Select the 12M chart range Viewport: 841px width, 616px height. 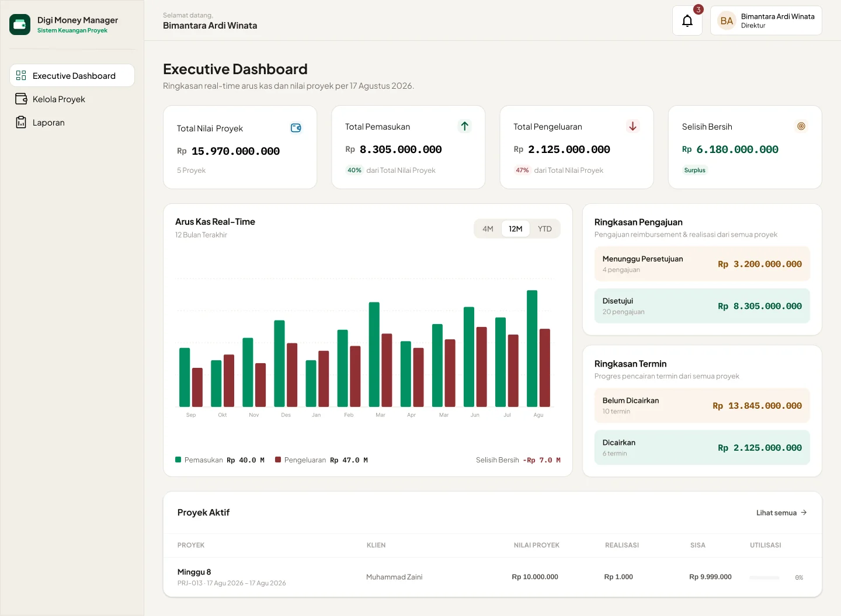[x=515, y=229]
